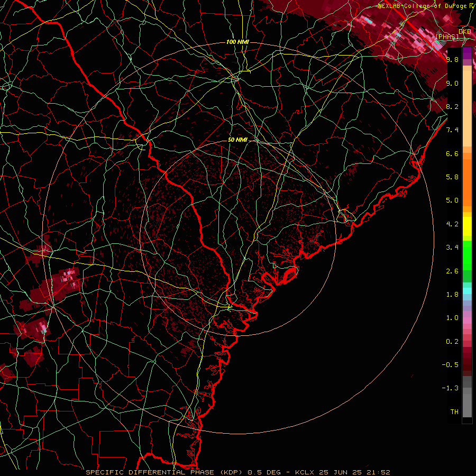The width and height of the screenshot is (476, 476).
Task: Click the 7.4 value on the color scale
Action: (452, 130)
